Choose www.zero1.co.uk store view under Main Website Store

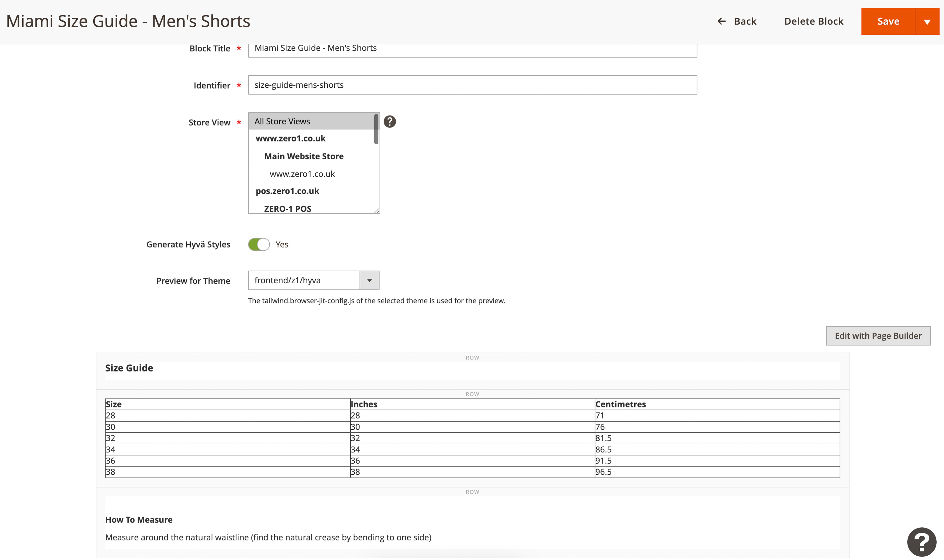302,174
